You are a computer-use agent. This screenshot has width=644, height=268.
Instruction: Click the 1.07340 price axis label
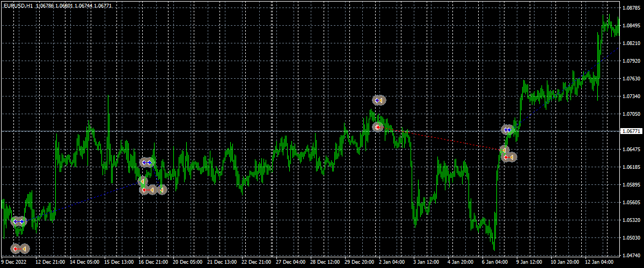click(x=632, y=96)
